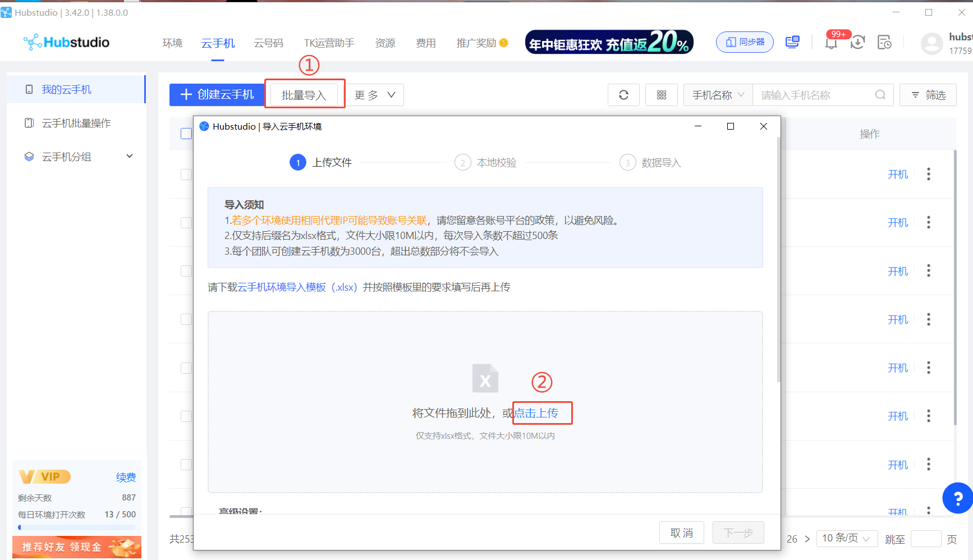The image size is (973, 560).
Task: Select 云手机批量操作 in sidebar
Action: point(76,123)
